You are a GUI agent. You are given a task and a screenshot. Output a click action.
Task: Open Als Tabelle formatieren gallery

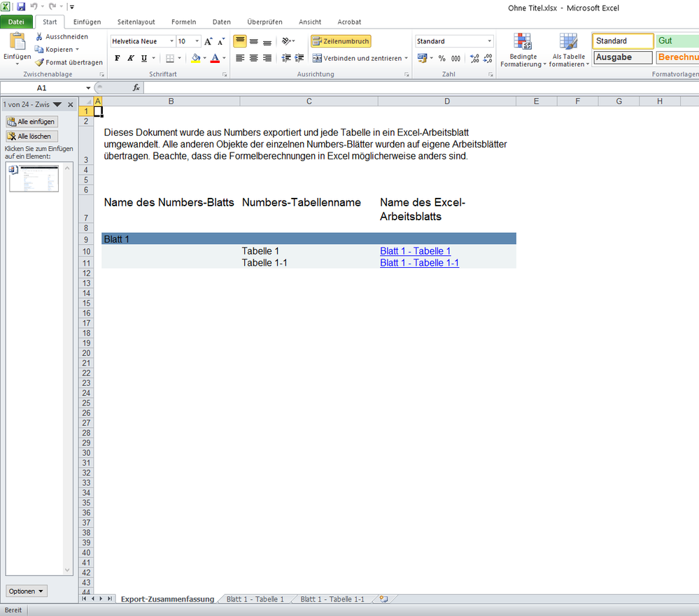pyautogui.click(x=569, y=50)
